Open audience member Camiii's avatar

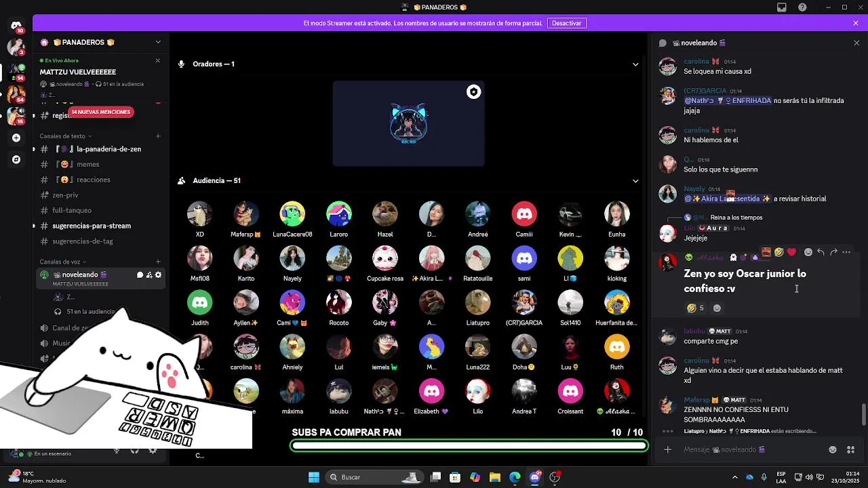pyautogui.click(x=524, y=214)
